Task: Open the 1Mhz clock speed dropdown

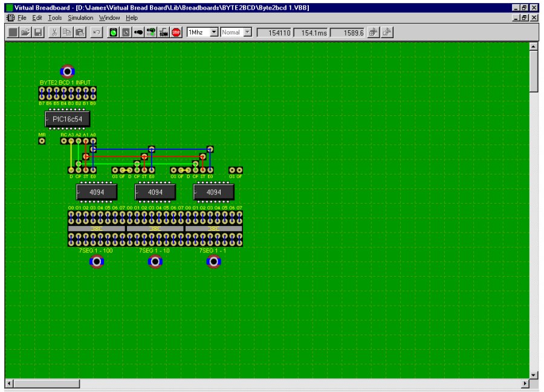Action: point(214,32)
